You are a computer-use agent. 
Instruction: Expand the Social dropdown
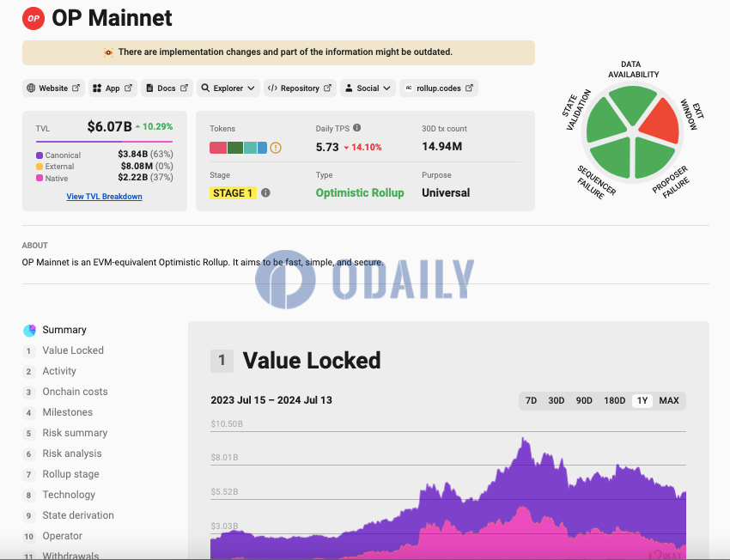368,88
